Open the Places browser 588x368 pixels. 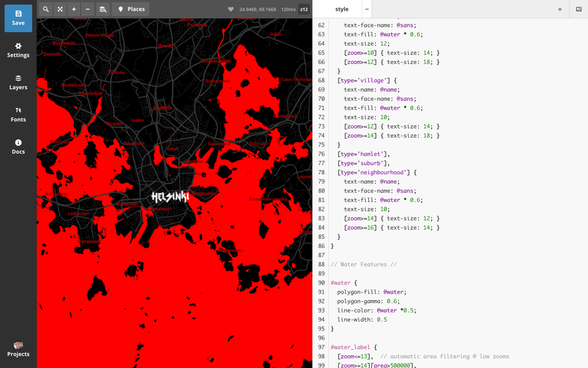coord(131,9)
